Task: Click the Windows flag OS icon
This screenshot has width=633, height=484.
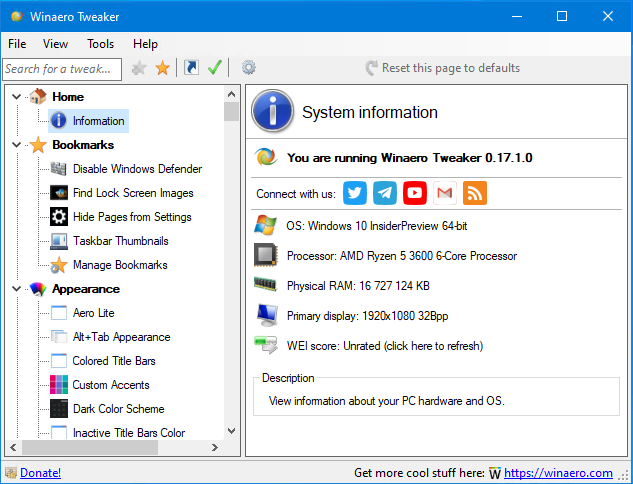Action: click(265, 225)
